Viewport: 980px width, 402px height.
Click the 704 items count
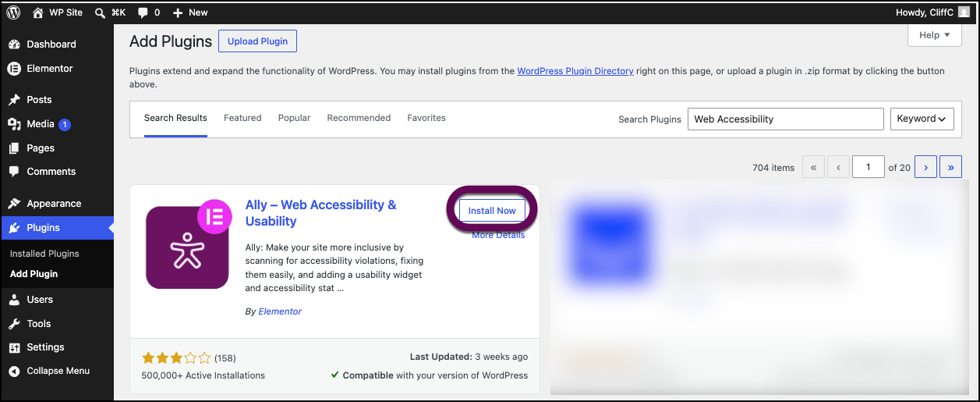point(773,168)
